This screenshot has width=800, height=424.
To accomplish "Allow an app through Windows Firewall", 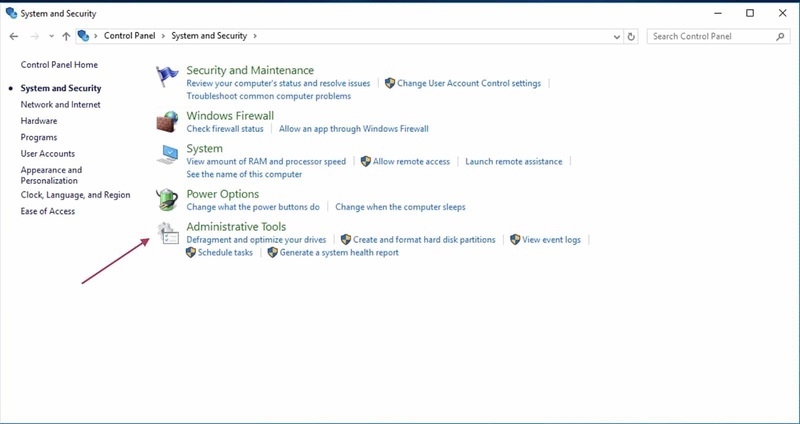I will click(354, 129).
